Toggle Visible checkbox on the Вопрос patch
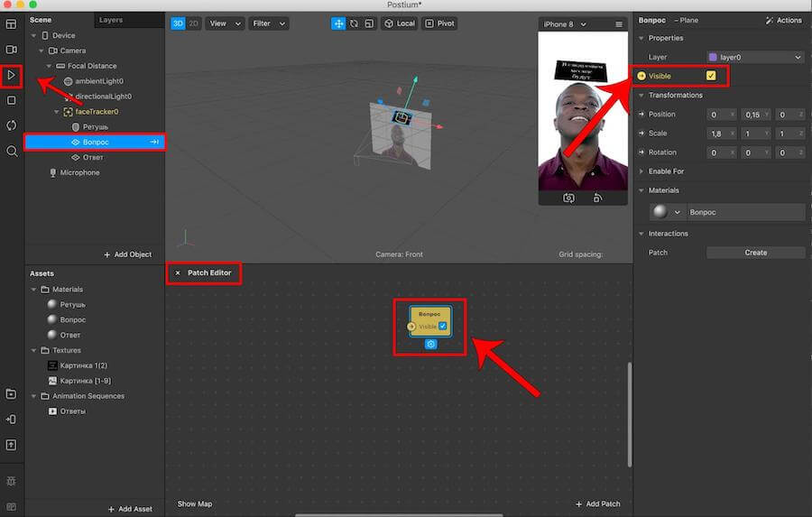812x517 pixels. (x=443, y=327)
